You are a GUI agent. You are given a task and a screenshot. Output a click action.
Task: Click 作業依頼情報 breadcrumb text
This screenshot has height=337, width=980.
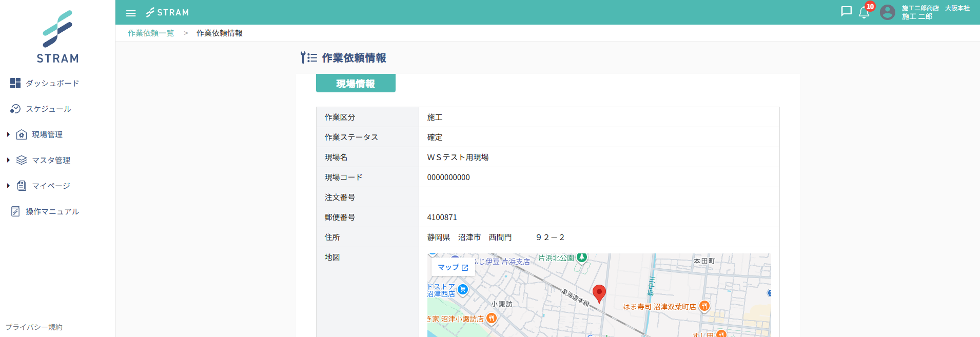(x=220, y=33)
